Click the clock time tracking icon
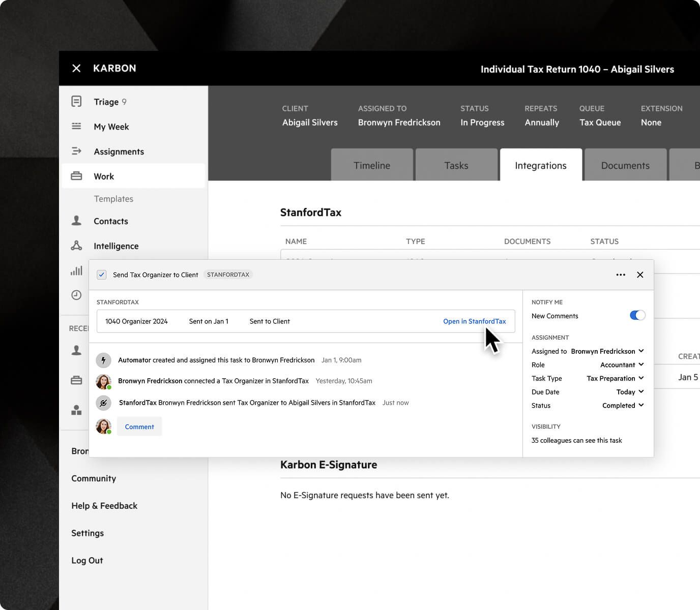The width and height of the screenshot is (700, 610). [x=76, y=295]
